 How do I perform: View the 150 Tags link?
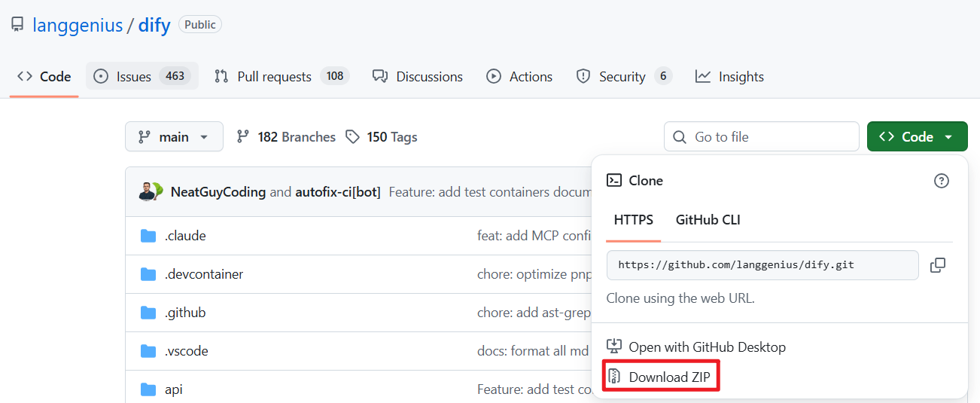[x=382, y=137]
